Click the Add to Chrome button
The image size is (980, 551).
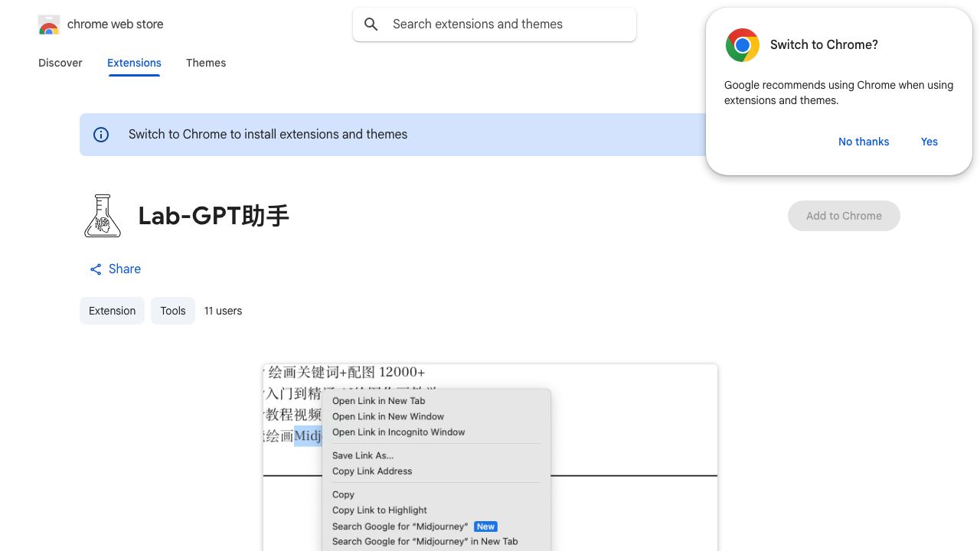(844, 216)
